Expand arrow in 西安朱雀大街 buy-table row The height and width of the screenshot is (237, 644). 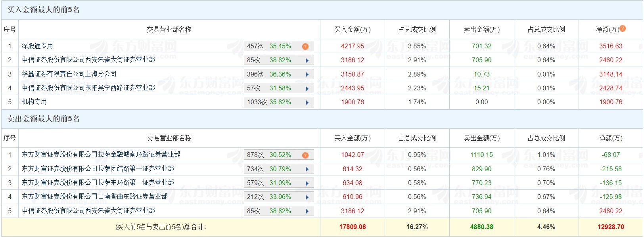click(307, 61)
